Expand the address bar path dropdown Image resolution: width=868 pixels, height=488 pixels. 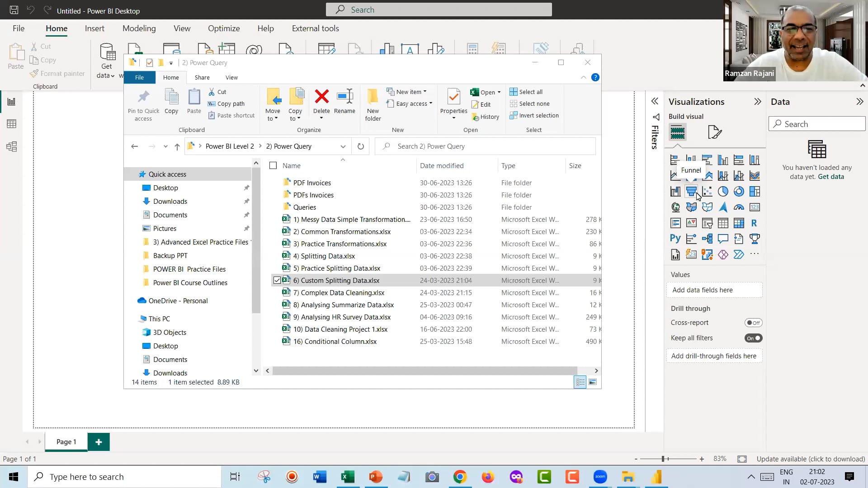coord(343,146)
